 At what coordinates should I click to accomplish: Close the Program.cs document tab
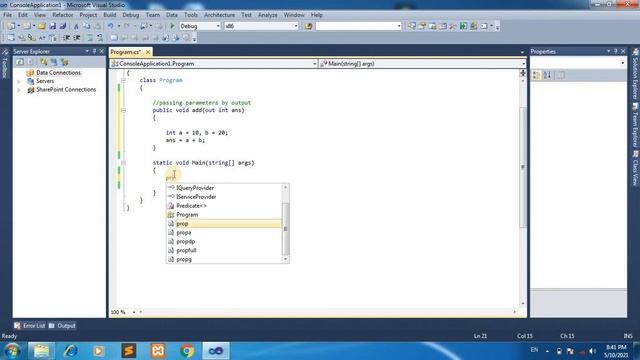point(148,52)
